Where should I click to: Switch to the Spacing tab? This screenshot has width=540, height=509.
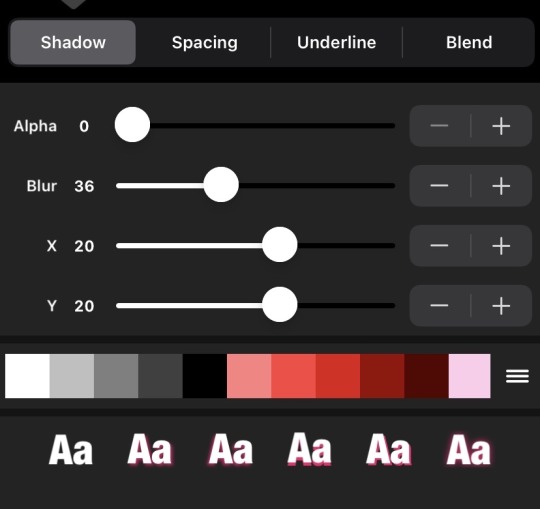pyautogui.click(x=205, y=42)
